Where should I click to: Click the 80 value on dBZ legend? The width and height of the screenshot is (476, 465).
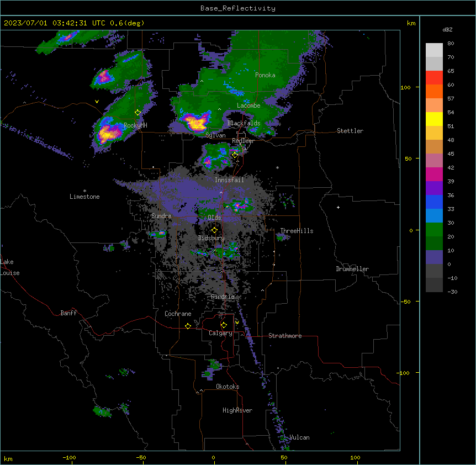pos(451,44)
